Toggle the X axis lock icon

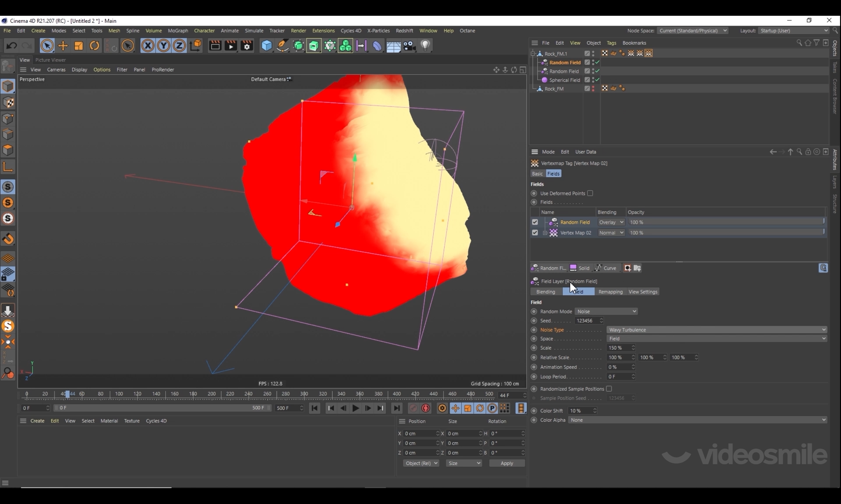[x=148, y=46]
